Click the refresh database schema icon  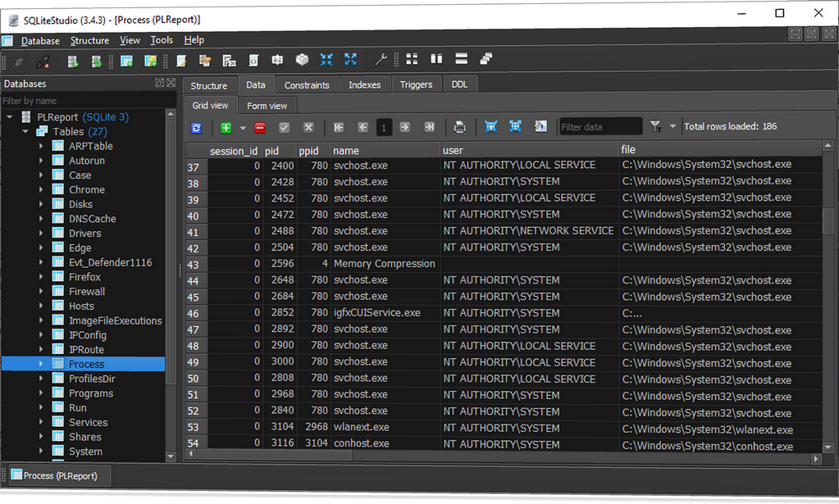click(x=96, y=61)
